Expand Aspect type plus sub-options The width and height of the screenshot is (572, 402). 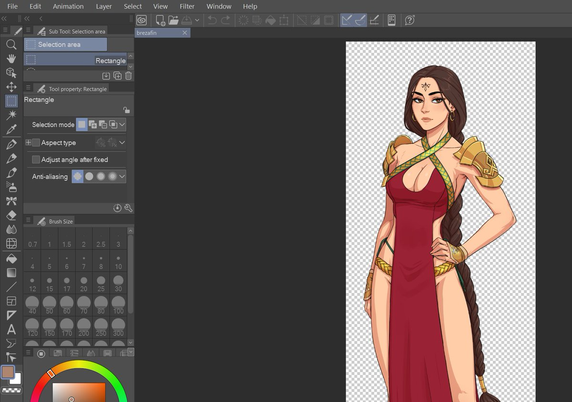28,143
